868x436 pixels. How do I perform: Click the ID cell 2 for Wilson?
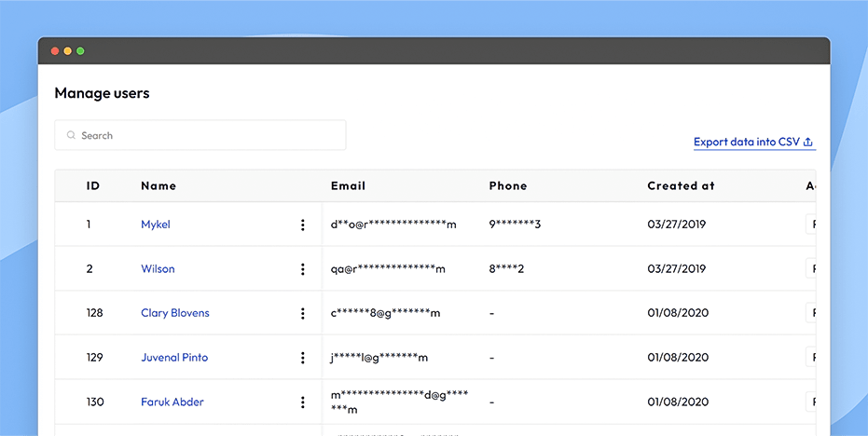[90, 269]
